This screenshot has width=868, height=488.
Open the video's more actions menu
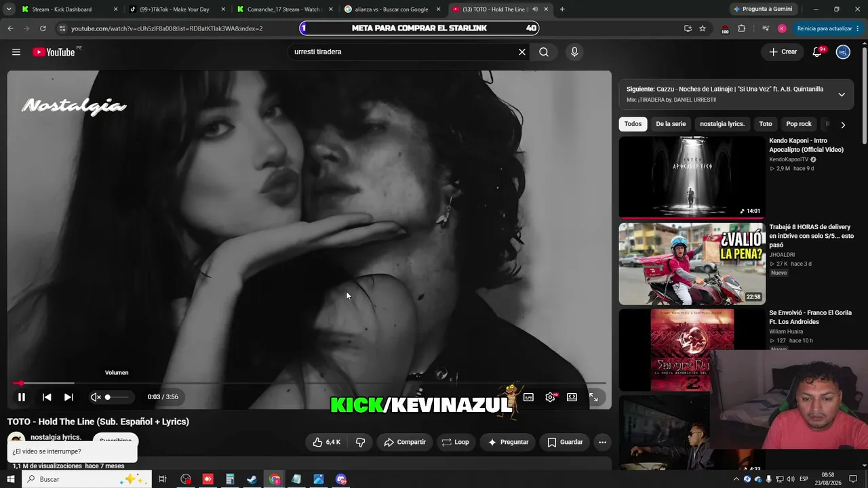click(602, 443)
